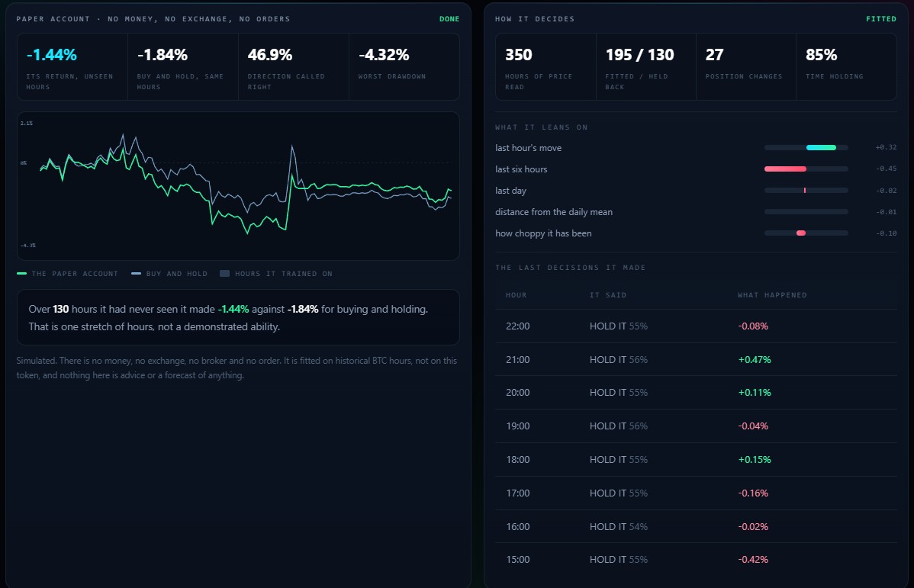Image resolution: width=914 pixels, height=588 pixels.
Task: Click the last six hours weight bar
Action: pyautogui.click(x=806, y=169)
